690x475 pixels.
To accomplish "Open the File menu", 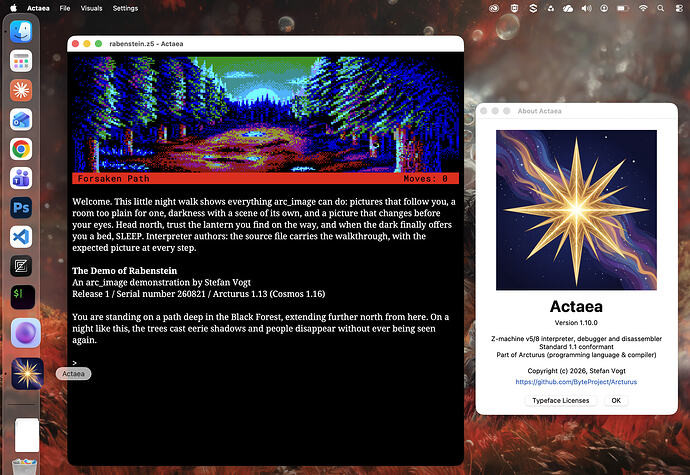I will click(x=65, y=8).
